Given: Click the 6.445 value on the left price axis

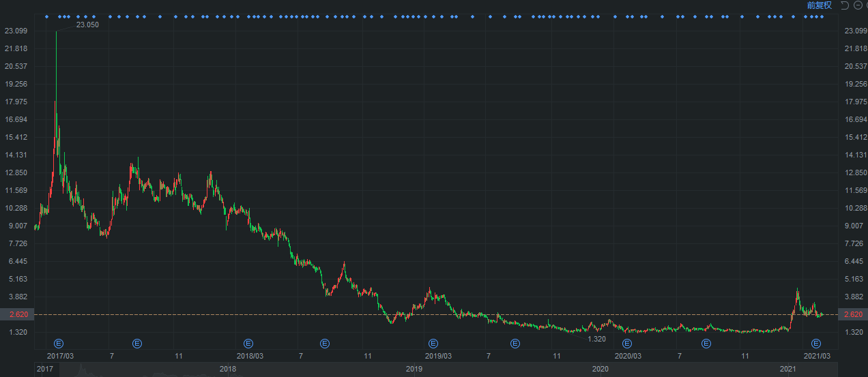Looking at the screenshot, I should [x=16, y=261].
